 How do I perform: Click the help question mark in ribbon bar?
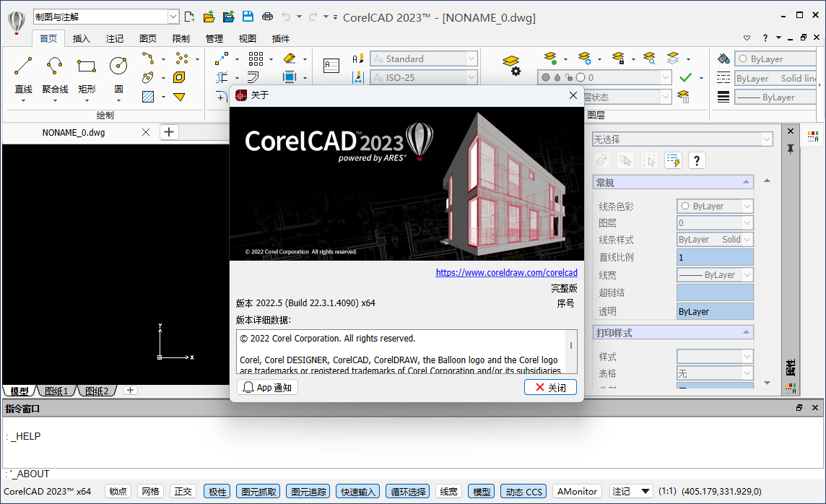765,38
